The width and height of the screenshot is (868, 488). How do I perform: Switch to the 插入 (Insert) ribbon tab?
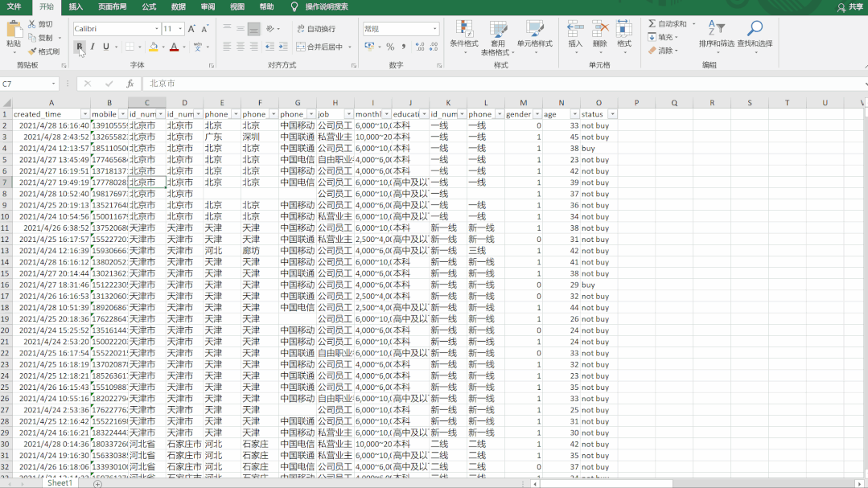[76, 6]
